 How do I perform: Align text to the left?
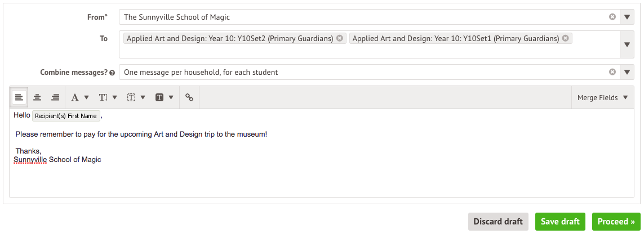[x=19, y=97]
